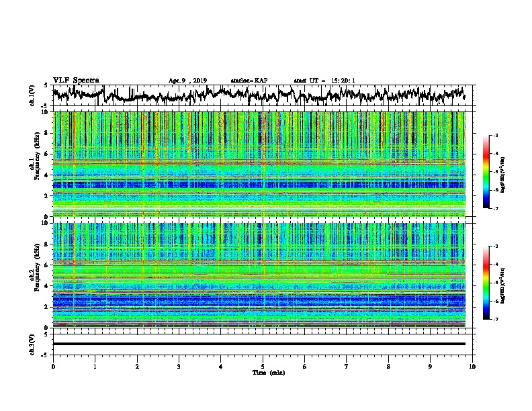Click inside the ch.1 spectrogram panel

(x=259, y=164)
